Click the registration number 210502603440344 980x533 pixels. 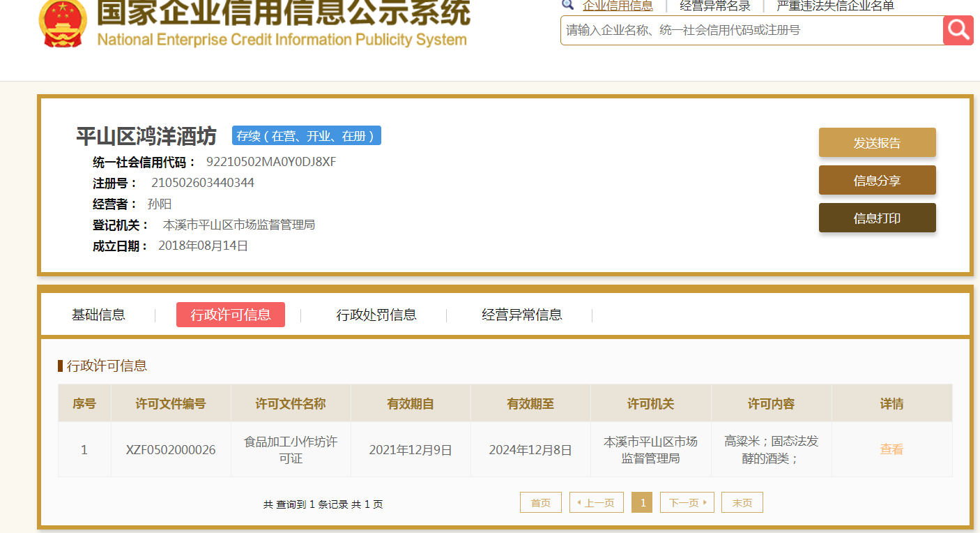pos(203,183)
